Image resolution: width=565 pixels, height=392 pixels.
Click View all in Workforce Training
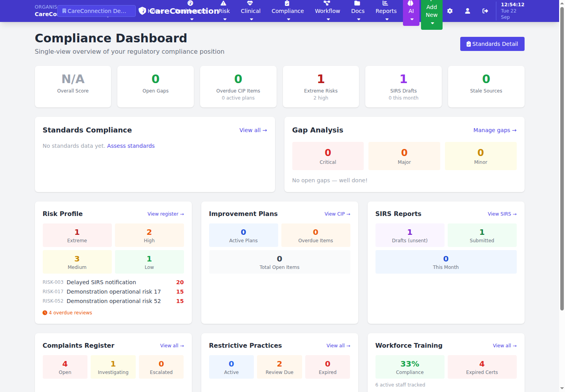tap(505, 346)
